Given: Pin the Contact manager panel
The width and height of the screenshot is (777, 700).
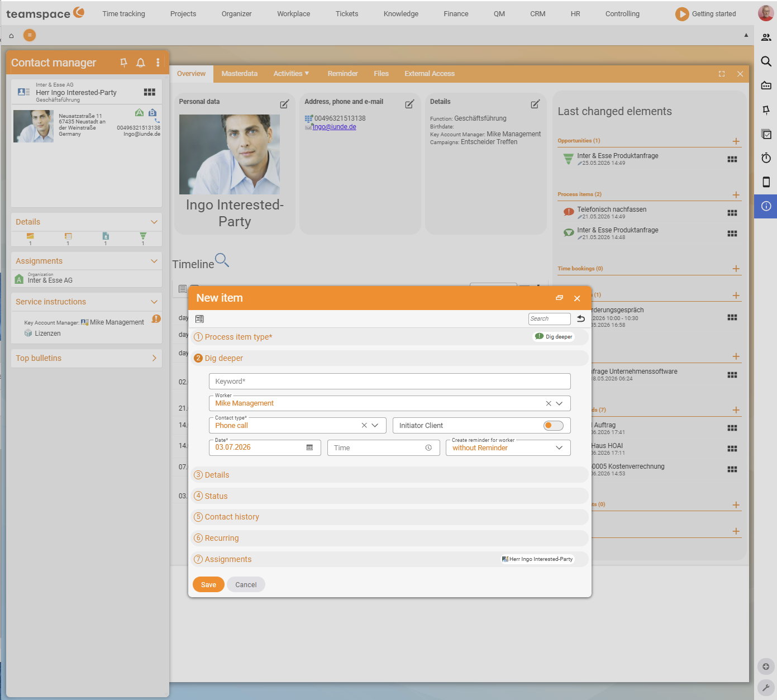Looking at the screenshot, I should pyautogui.click(x=124, y=63).
